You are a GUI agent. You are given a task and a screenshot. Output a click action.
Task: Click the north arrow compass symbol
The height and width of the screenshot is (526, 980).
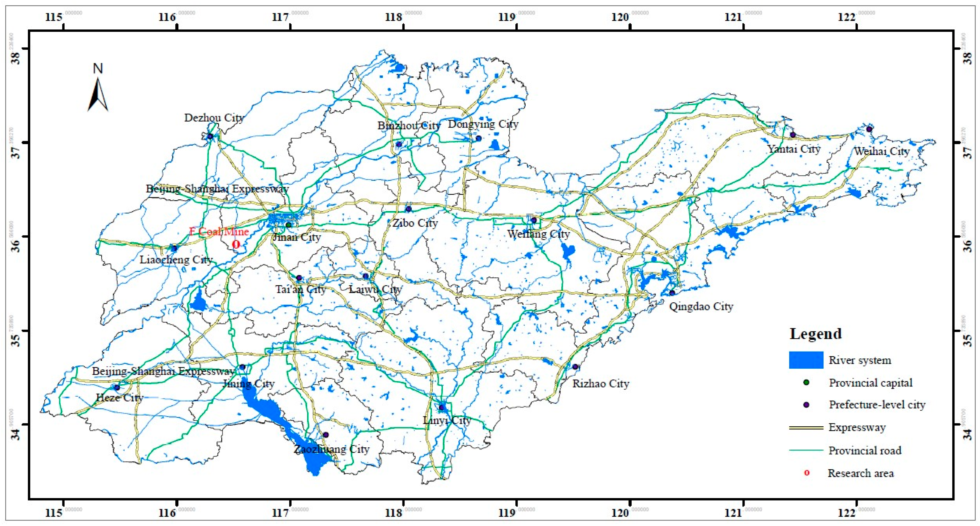pyautogui.click(x=98, y=93)
